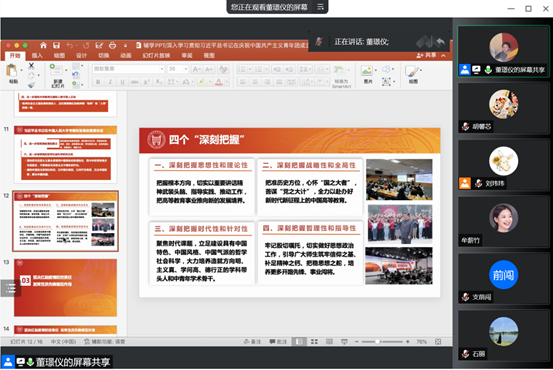This screenshot has width=553, height=370.
Task: Select slide 11 thumbnail
Action: [x=65, y=154]
